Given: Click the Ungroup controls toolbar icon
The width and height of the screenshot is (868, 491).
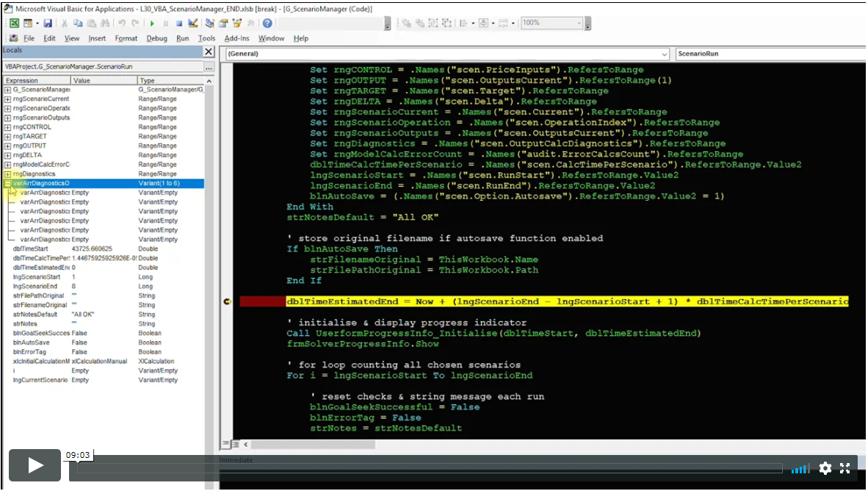Looking at the screenshot, I should 446,23.
